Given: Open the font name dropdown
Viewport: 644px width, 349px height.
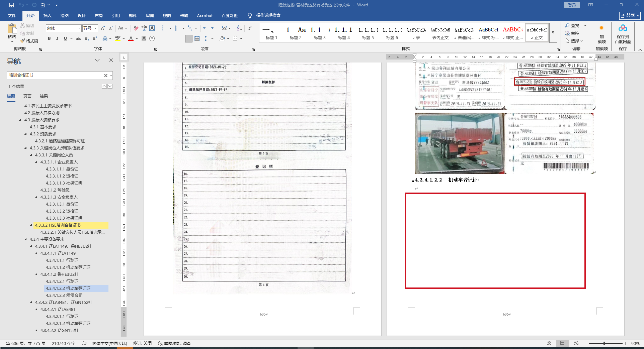Looking at the screenshot, I should click(79, 28).
